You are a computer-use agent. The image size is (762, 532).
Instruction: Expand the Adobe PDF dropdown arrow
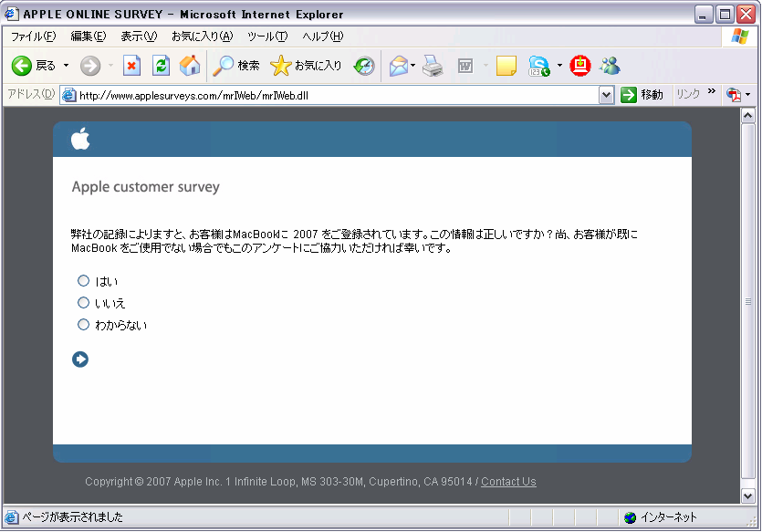click(748, 94)
